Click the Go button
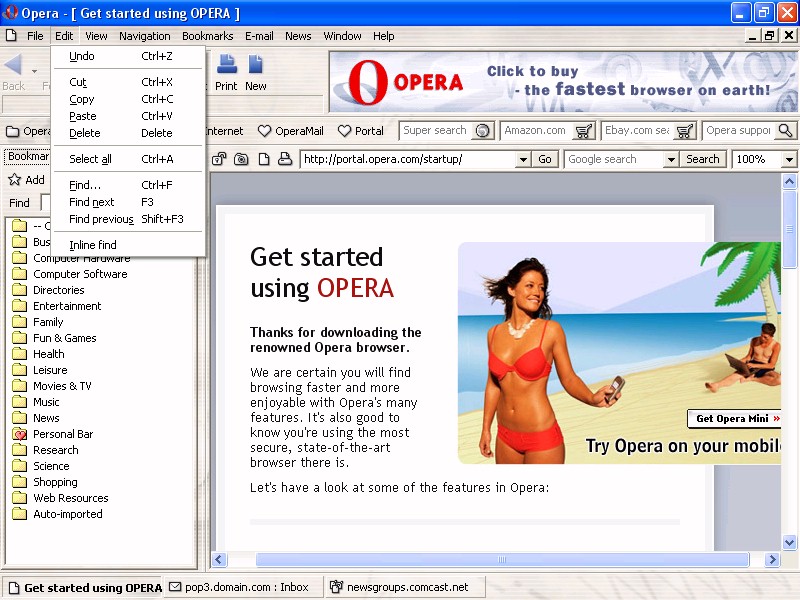Viewport: 800px width, 600px height. [x=545, y=159]
